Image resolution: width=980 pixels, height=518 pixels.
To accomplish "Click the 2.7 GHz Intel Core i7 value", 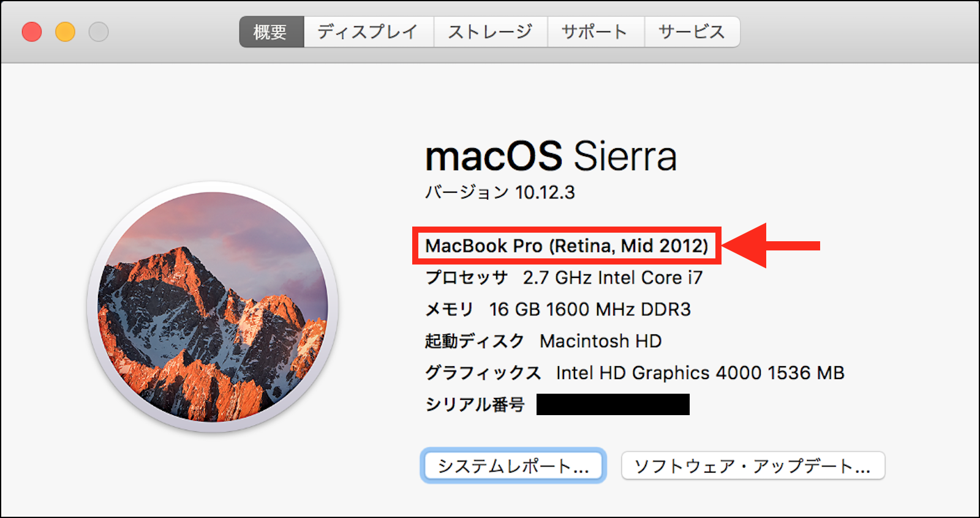I will coord(612,277).
